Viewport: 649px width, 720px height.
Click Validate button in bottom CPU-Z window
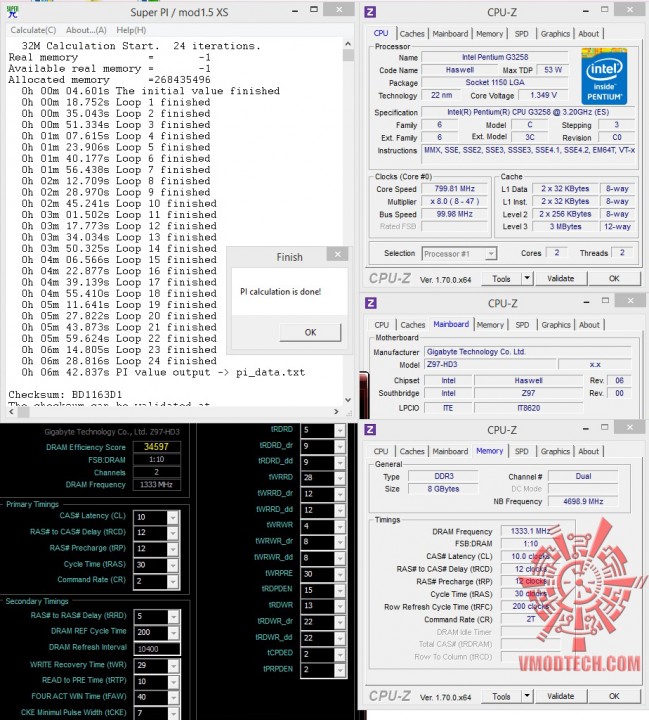click(560, 697)
